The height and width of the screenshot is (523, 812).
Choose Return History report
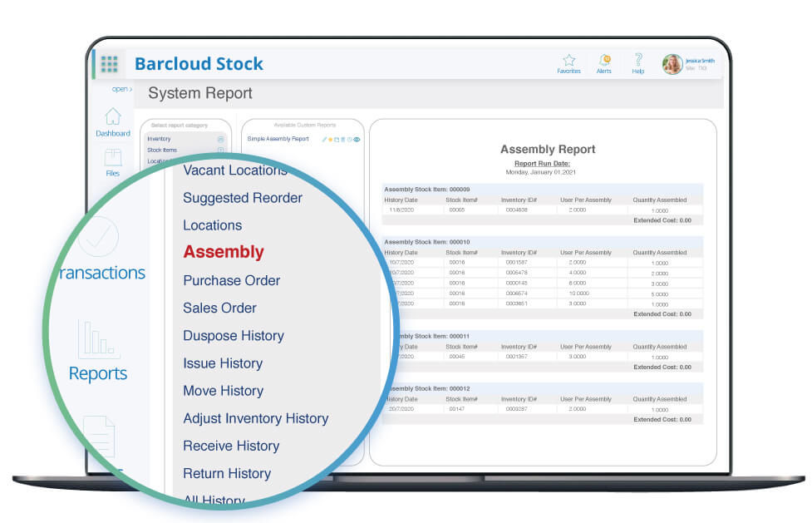(x=227, y=473)
